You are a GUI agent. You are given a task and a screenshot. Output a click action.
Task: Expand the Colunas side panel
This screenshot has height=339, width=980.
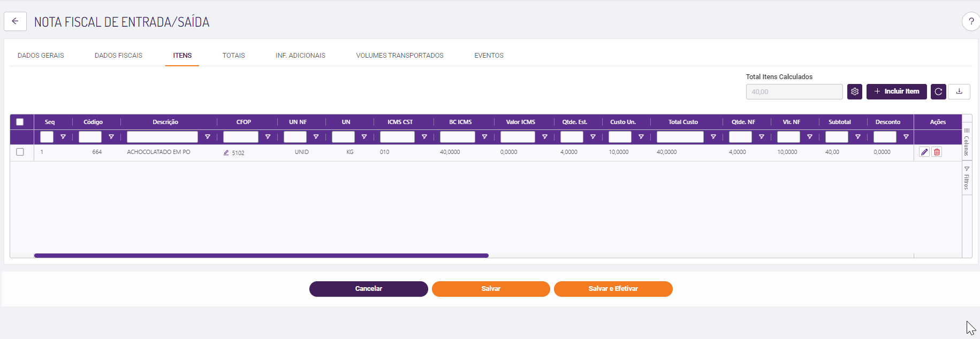coord(967,142)
